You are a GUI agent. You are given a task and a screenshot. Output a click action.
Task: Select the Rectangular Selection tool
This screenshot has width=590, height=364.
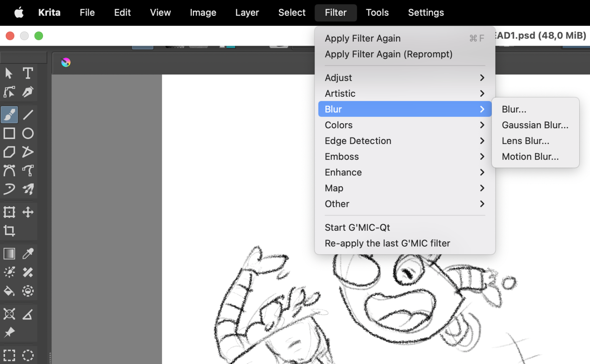point(9,355)
